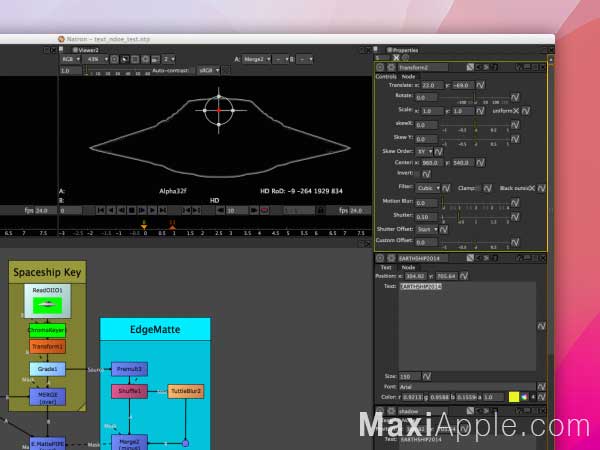Image resolution: width=600 pixels, height=450 pixels.
Task: Select the TuttleBlur2 node
Action: tap(186, 391)
